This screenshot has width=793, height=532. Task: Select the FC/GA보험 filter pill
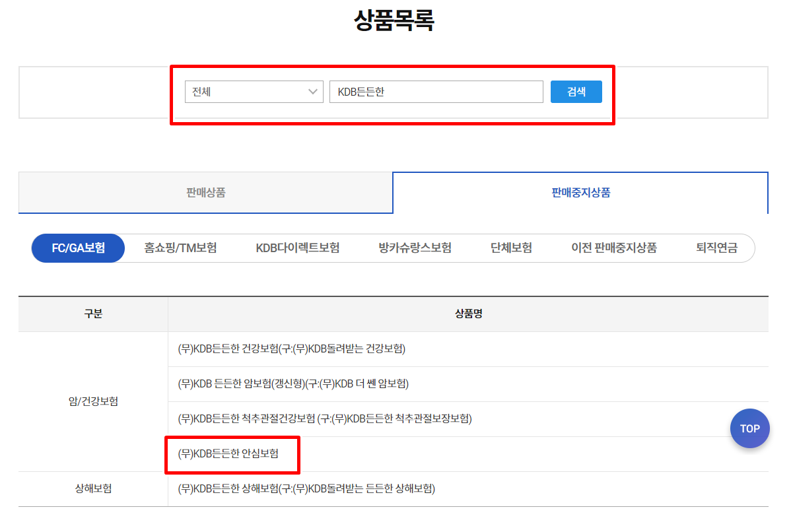point(78,248)
